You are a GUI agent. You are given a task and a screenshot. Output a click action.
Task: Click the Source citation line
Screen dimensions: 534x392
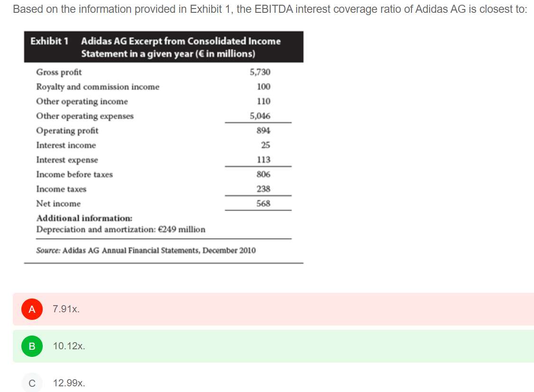(146, 250)
